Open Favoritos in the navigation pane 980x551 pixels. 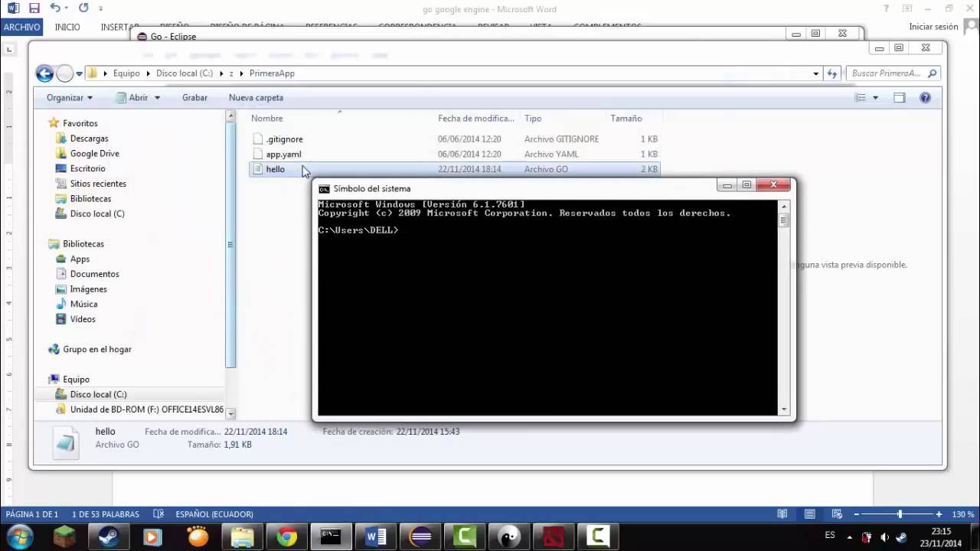(x=80, y=123)
